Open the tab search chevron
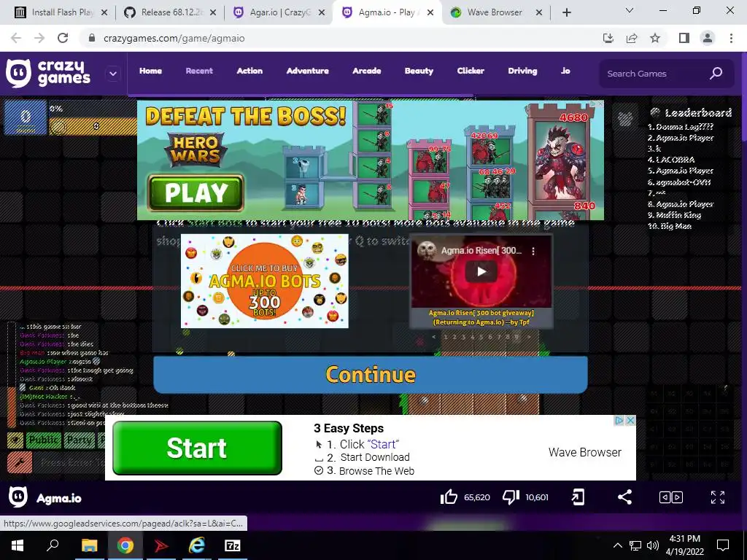 (630, 10)
